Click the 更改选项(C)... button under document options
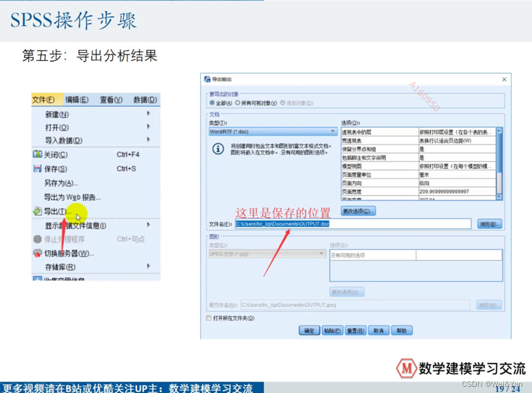This screenshot has height=393, width=532. (x=358, y=211)
